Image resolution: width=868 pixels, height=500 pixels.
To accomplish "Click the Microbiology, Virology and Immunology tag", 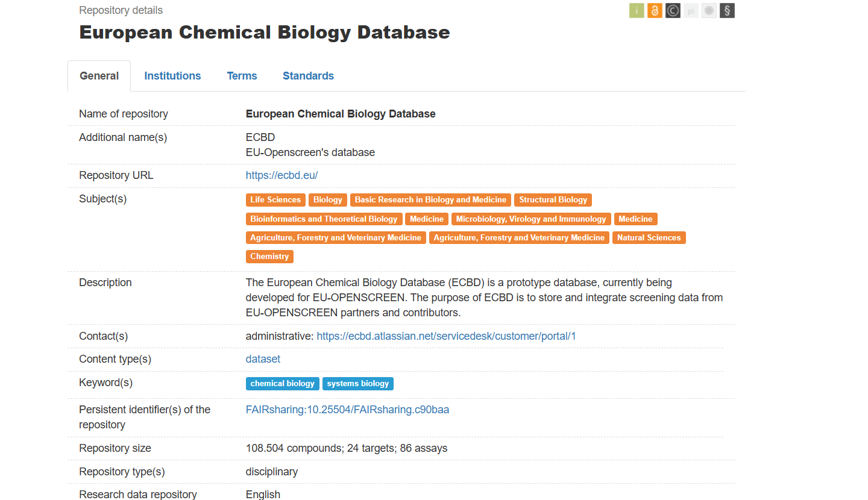I will pyautogui.click(x=530, y=219).
